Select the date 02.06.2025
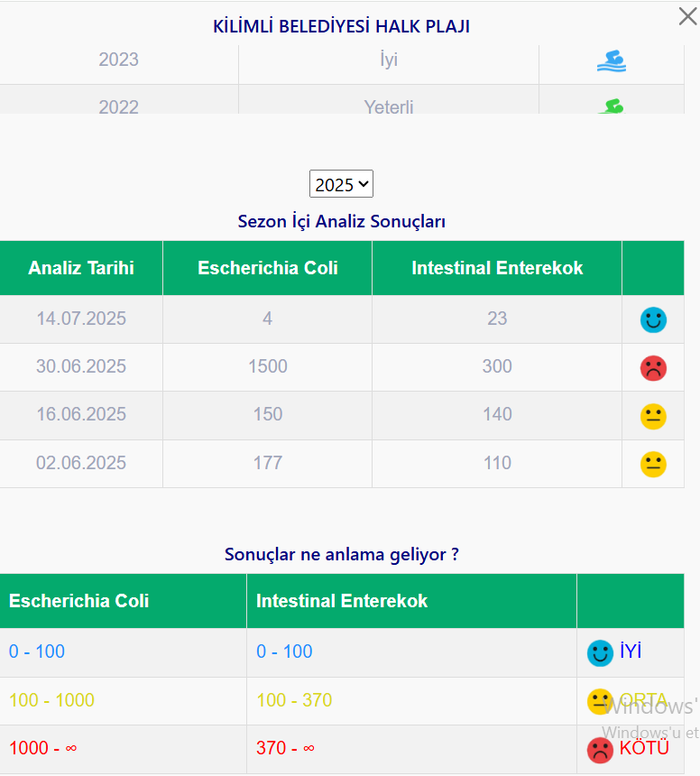The height and width of the screenshot is (776, 700). [81, 463]
